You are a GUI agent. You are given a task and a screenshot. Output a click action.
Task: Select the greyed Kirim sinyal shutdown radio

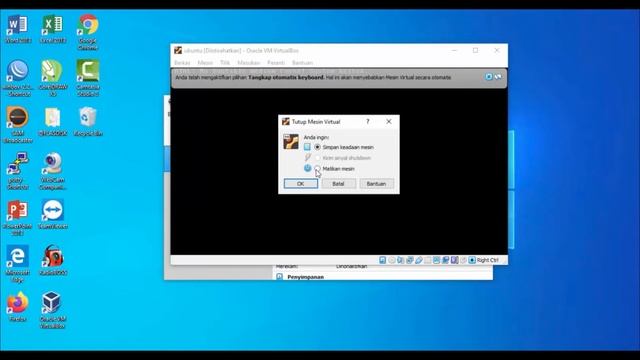318,158
